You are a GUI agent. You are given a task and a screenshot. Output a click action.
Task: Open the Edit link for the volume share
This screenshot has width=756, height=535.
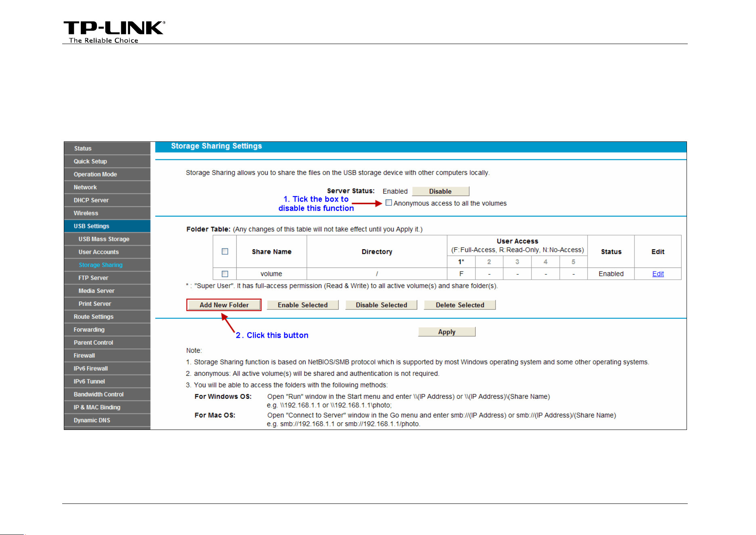click(x=658, y=274)
